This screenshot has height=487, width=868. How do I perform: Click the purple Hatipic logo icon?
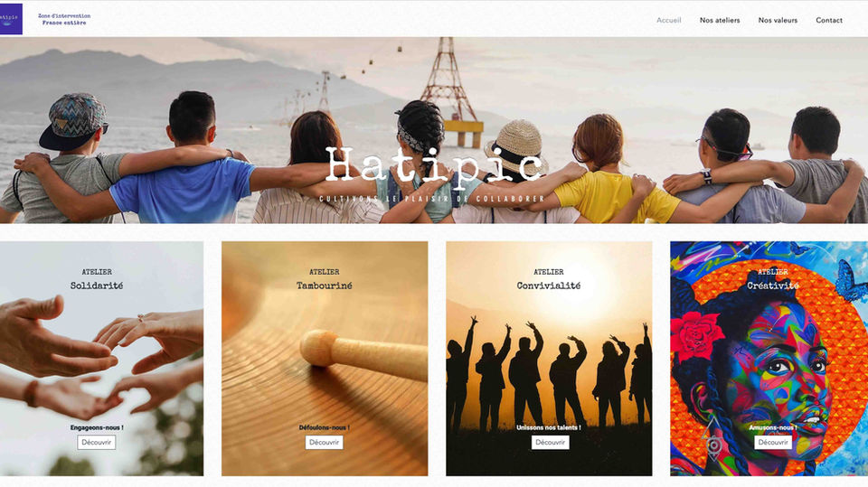click(11, 19)
